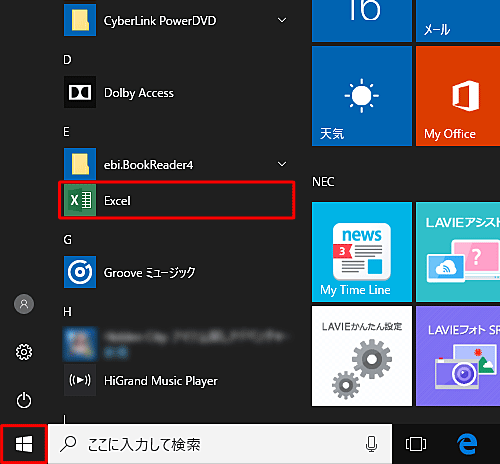
Task: Click the H letter group header
Action: 67,312
